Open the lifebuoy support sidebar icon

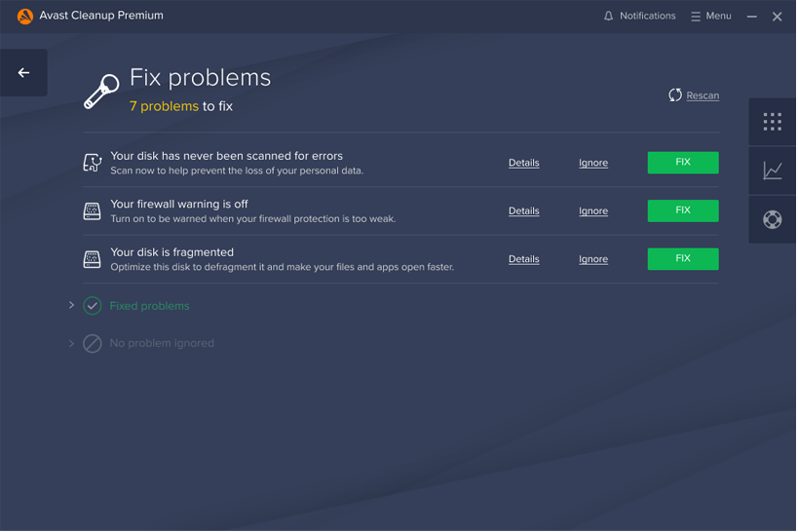tap(772, 219)
